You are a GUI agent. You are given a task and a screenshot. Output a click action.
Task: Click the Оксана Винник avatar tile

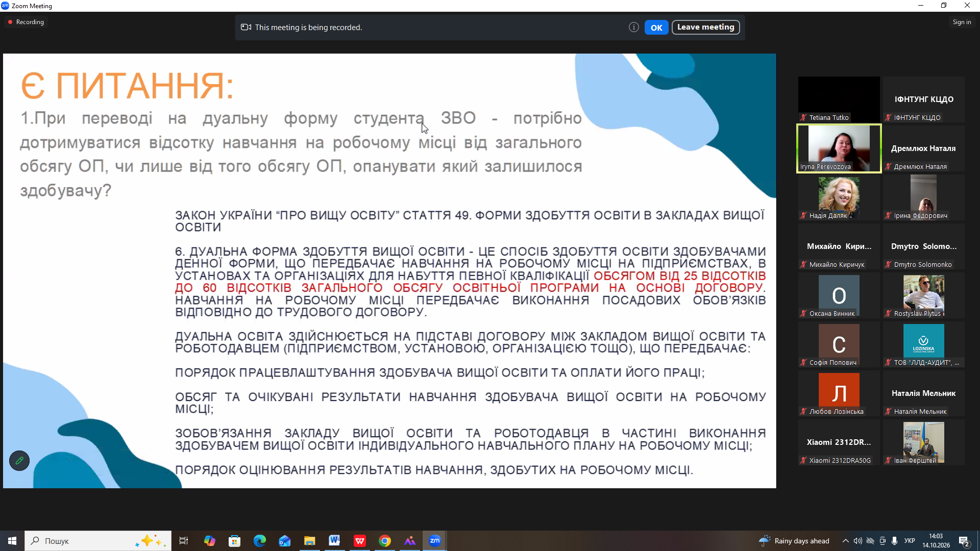coord(839,295)
